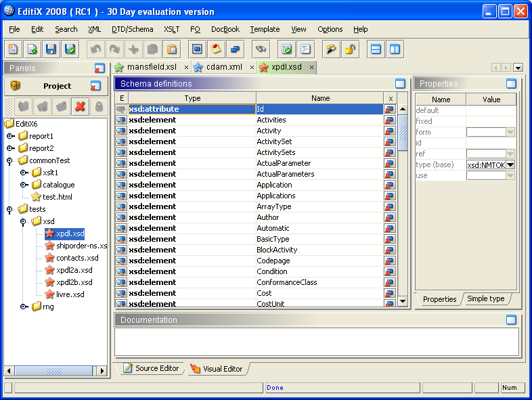Screen dimensions: 532x400
Task: Click the padlock lock toolbar icon
Action: [x=350, y=49]
